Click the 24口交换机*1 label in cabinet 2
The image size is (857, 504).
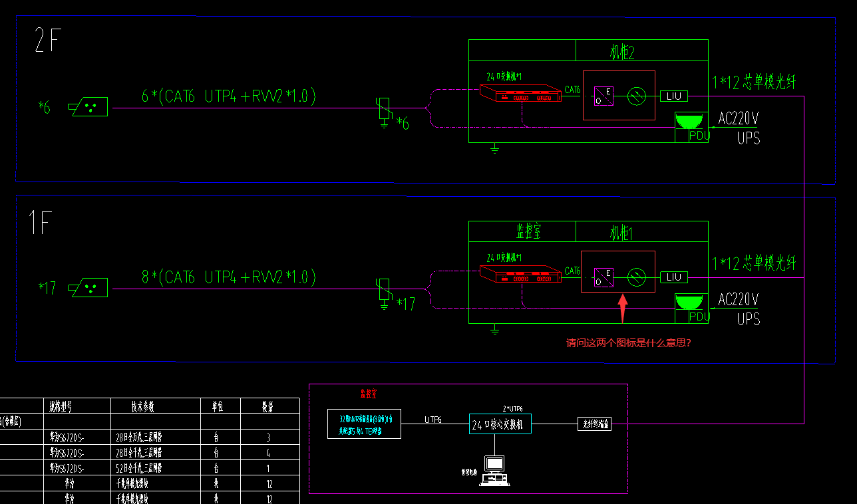(x=504, y=76)
